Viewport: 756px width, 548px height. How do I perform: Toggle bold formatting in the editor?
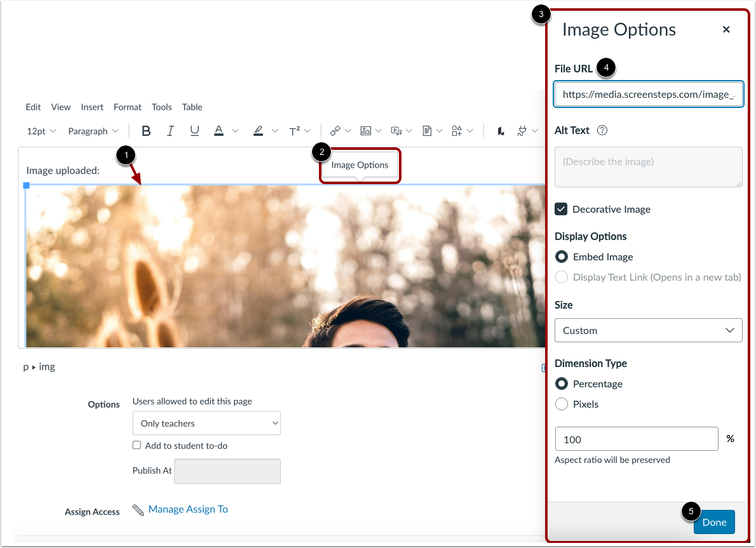point(145,131)
